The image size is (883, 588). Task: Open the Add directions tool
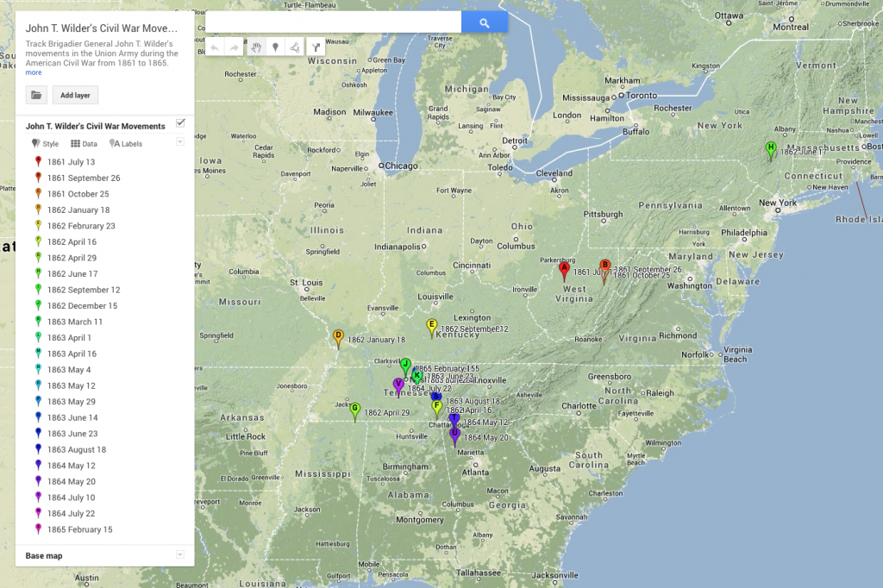(316, 47)
